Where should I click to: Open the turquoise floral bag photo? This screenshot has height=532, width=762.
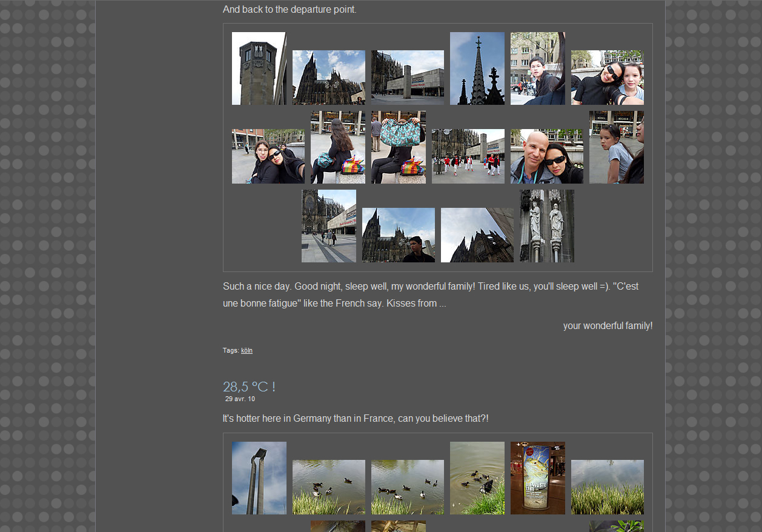click(x=398, y=147)
